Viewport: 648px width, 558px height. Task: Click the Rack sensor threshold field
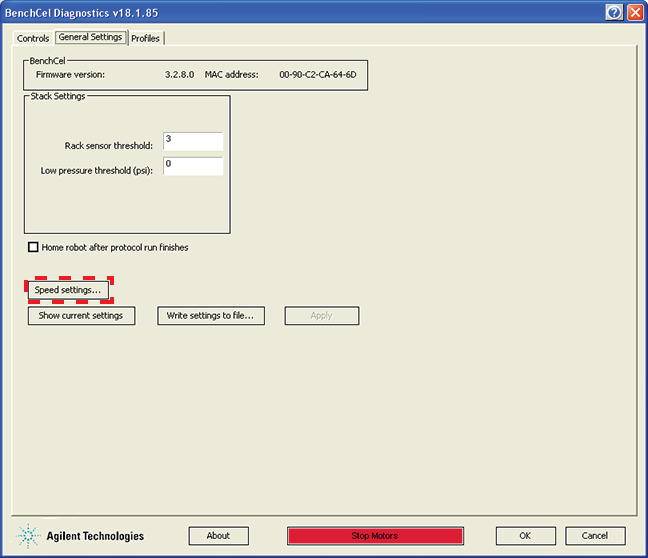coord(192,142)
